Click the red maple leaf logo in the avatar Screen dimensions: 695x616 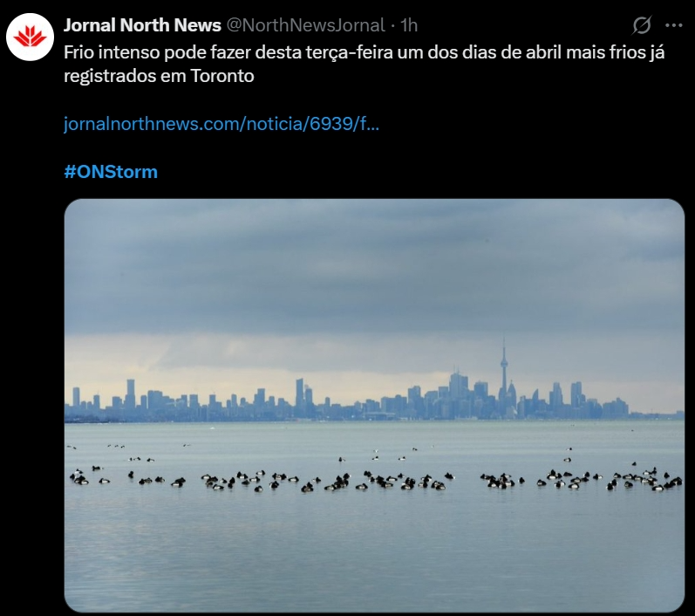click(x=30, y=37)
